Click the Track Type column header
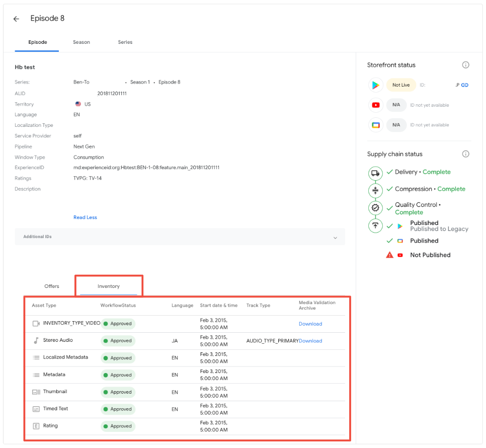 click(x=258, y=306)
